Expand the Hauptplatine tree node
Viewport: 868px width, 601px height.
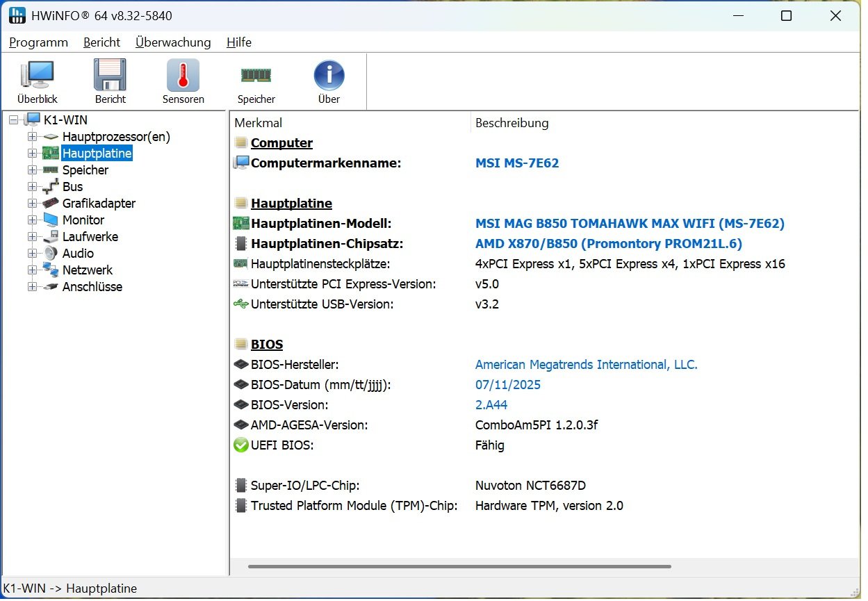(32, 154)
